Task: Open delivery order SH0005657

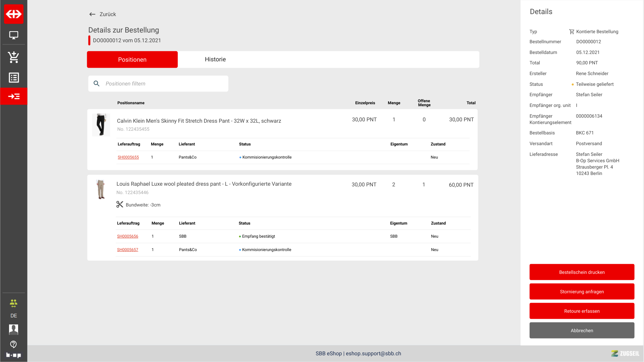Action: 127,250
